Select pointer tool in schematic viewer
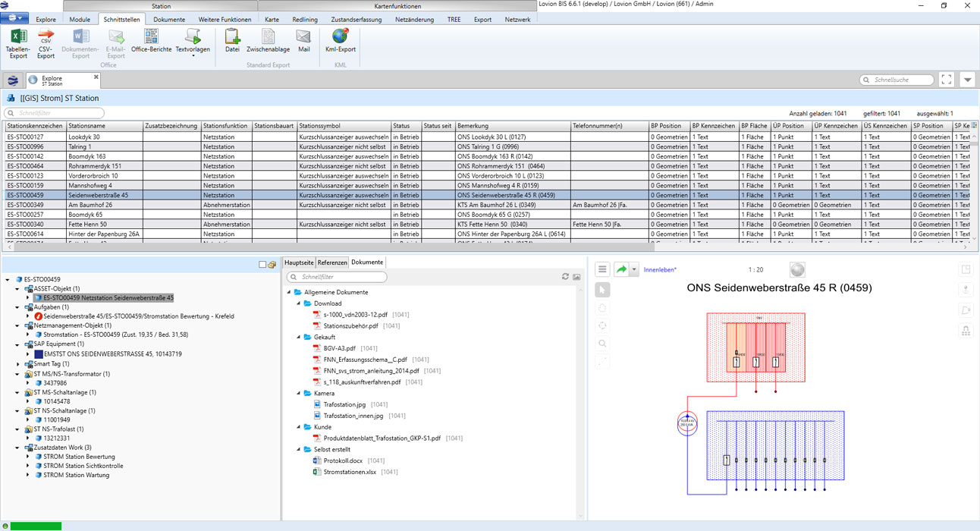Viewport: 980px width, 531px height. [x=602, y=290]
